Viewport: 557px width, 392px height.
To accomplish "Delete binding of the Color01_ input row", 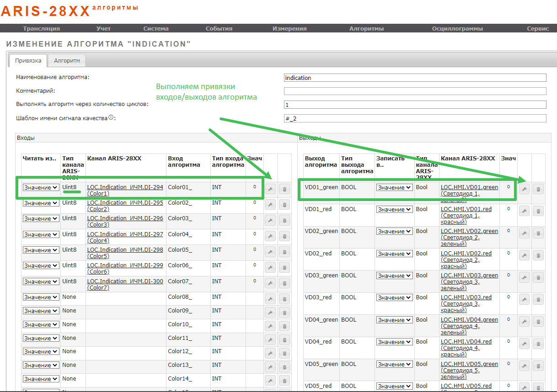I will click(284, 189).
